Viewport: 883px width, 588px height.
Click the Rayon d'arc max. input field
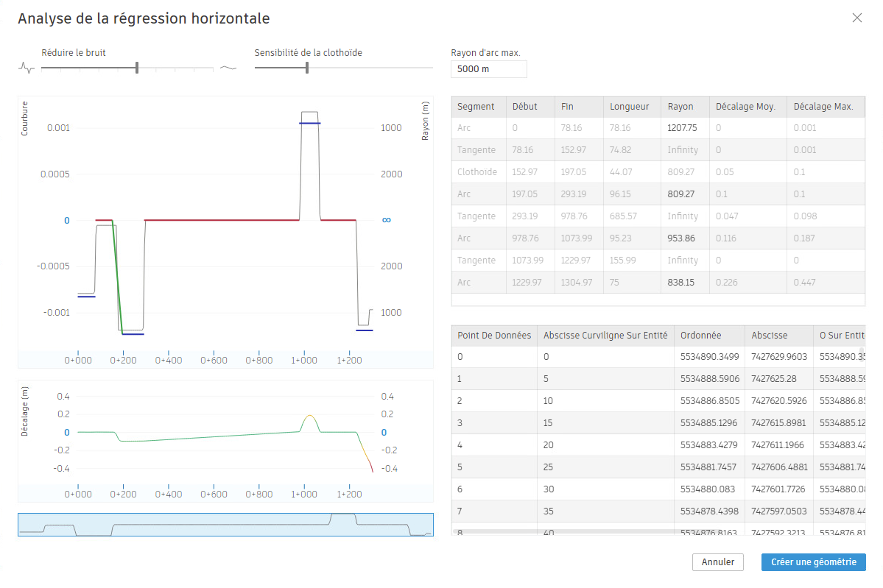(x=489, y=69)
